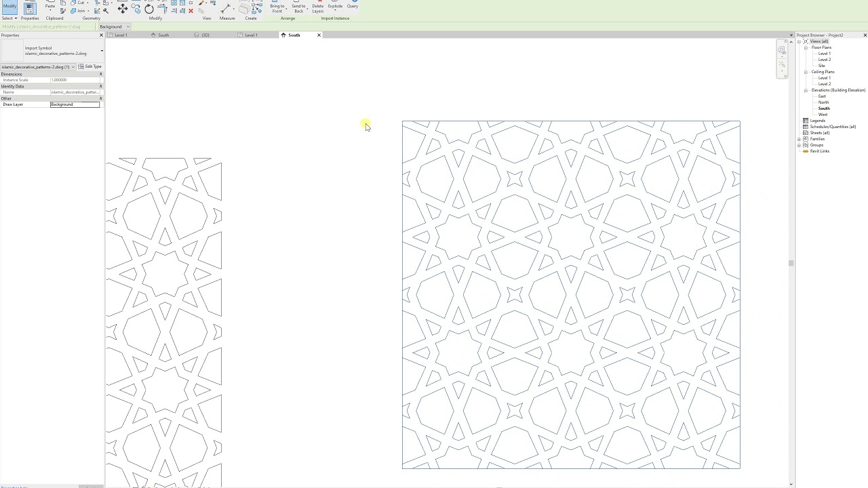Screen dimensions: 868x488
Task: Close the Project Browser panel
Action: pos(865,35)
